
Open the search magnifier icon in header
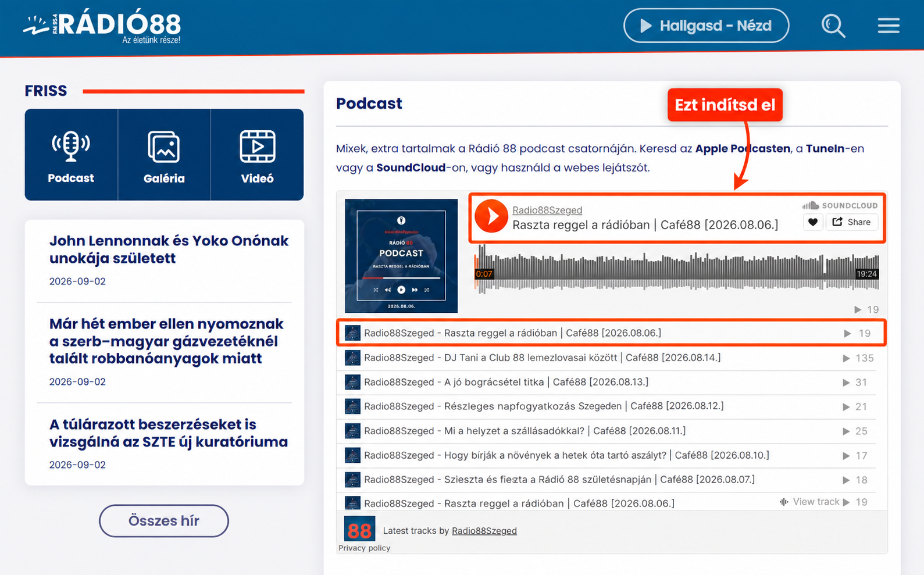pyautogui.click(x=833, y=26)
